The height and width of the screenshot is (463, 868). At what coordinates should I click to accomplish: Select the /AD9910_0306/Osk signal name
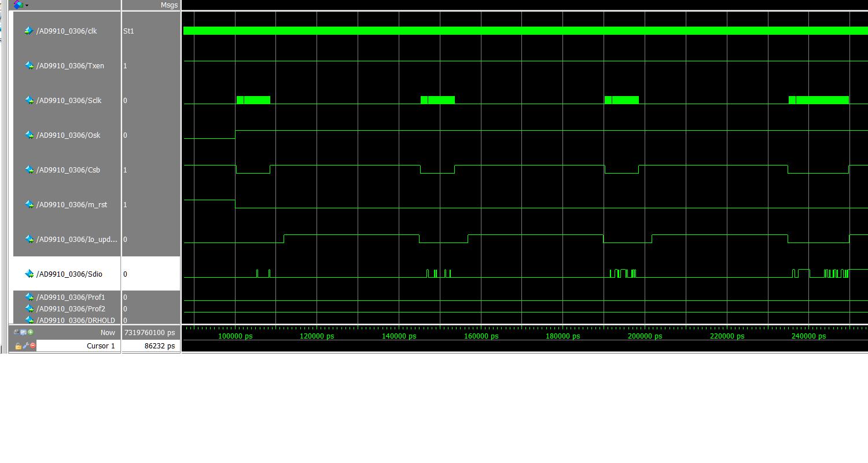(x=68, y=135)
